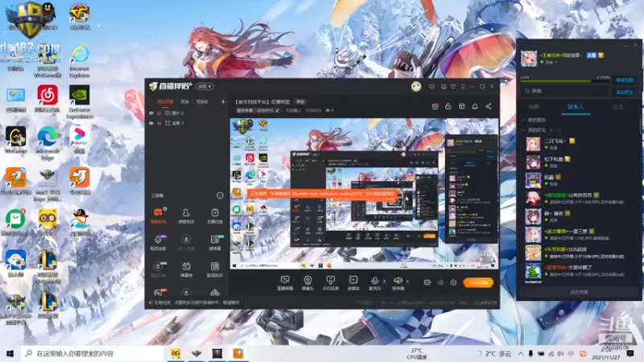The height and width of the screenshot is (362, 644).
Task: Open the 弹幕秀 tool in the toolbox
Action: 186,269
